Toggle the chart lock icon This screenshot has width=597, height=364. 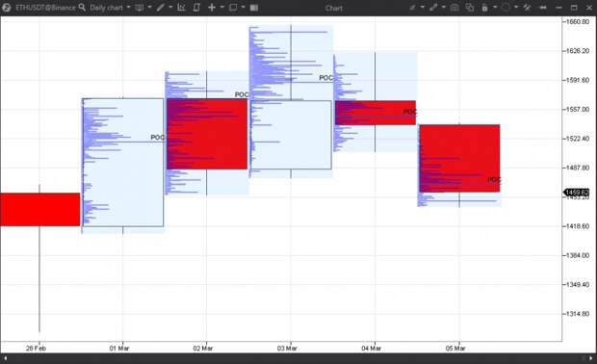point(484,8)
